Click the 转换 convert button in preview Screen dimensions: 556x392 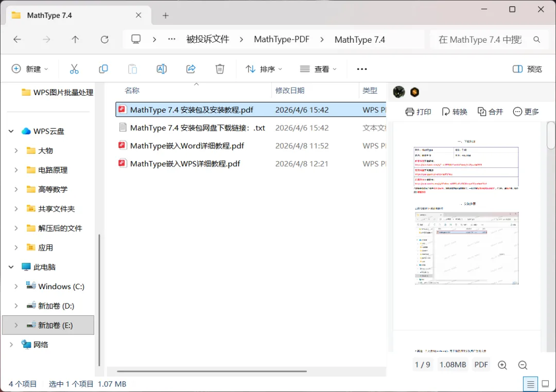pyautogui.click(x=454, y=112)
